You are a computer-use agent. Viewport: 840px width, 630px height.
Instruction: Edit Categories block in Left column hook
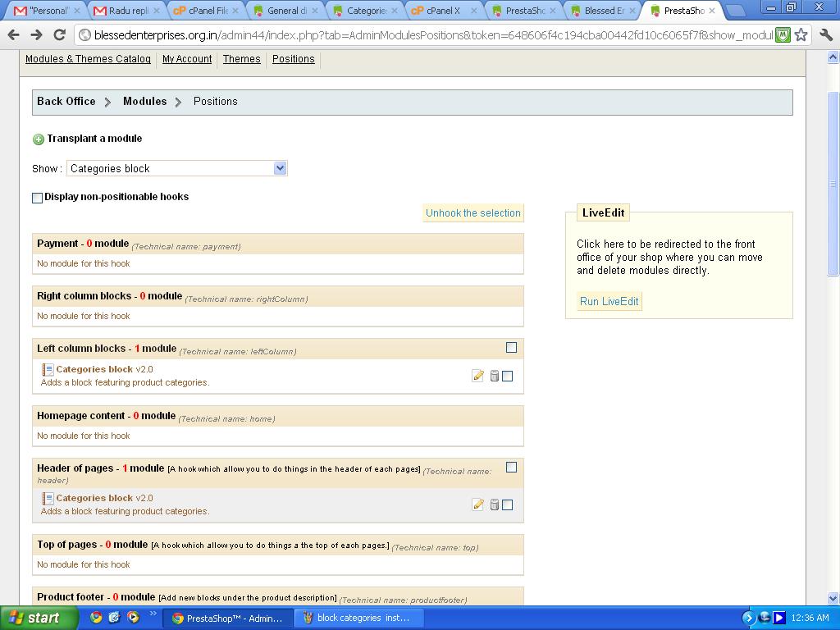click(478, 376)
